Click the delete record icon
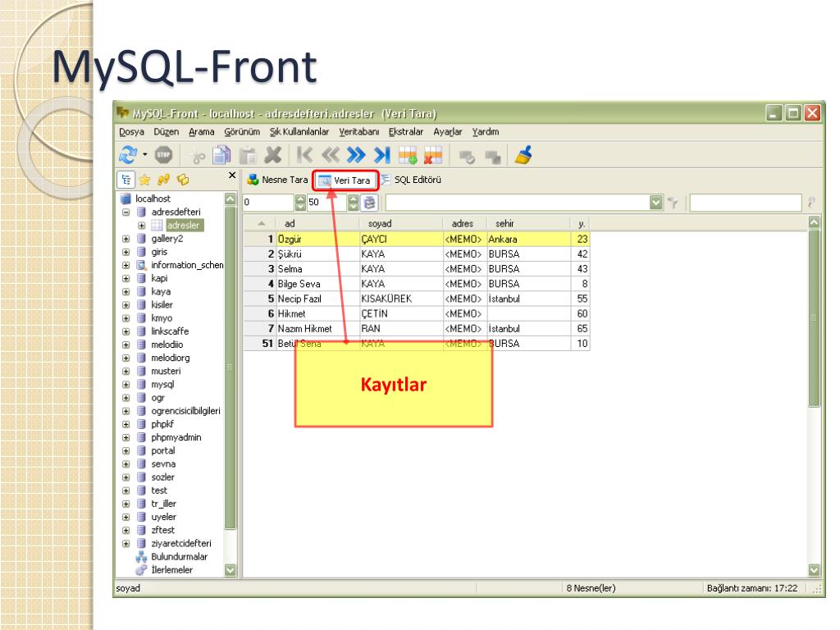The height and width of the screenshot is (630, 840). pos(433,155)
